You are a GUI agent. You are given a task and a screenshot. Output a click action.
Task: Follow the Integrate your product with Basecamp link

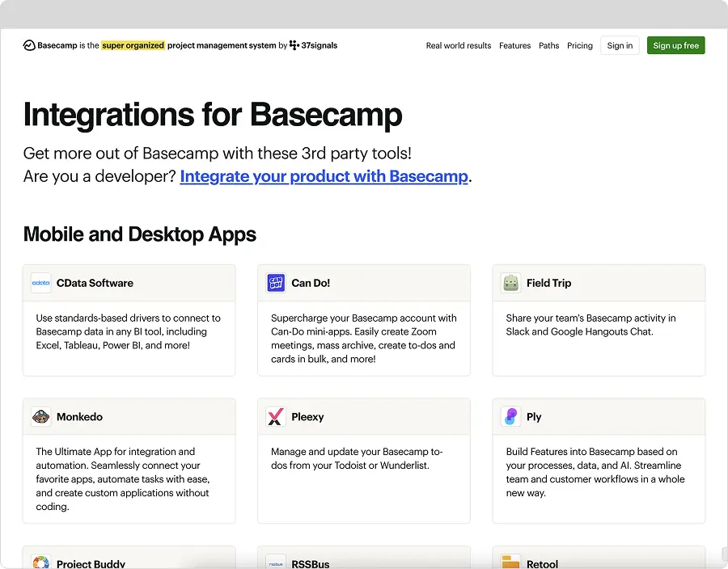324,176
